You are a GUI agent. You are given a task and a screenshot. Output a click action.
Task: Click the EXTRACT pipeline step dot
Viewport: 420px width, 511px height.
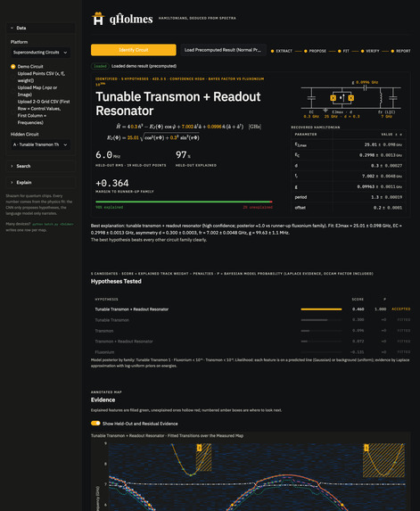[x=272, y=51]
